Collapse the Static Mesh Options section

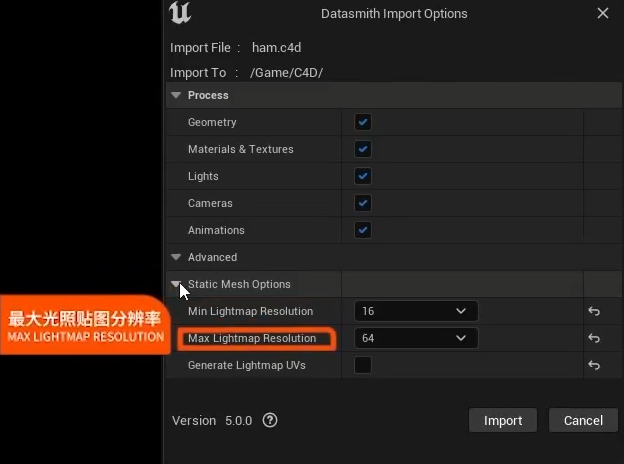pos(176,284)
